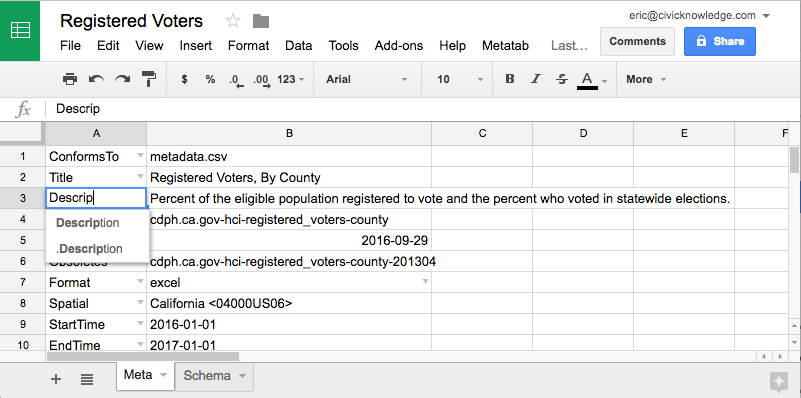Open the font size 10 dropdown

(459, 79)
